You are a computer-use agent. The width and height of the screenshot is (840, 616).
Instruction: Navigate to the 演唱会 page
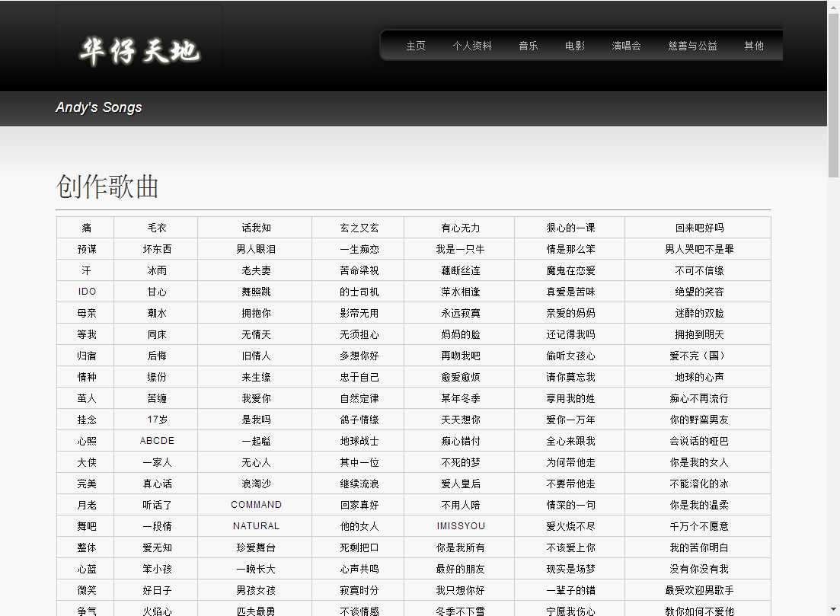[627, 46]
